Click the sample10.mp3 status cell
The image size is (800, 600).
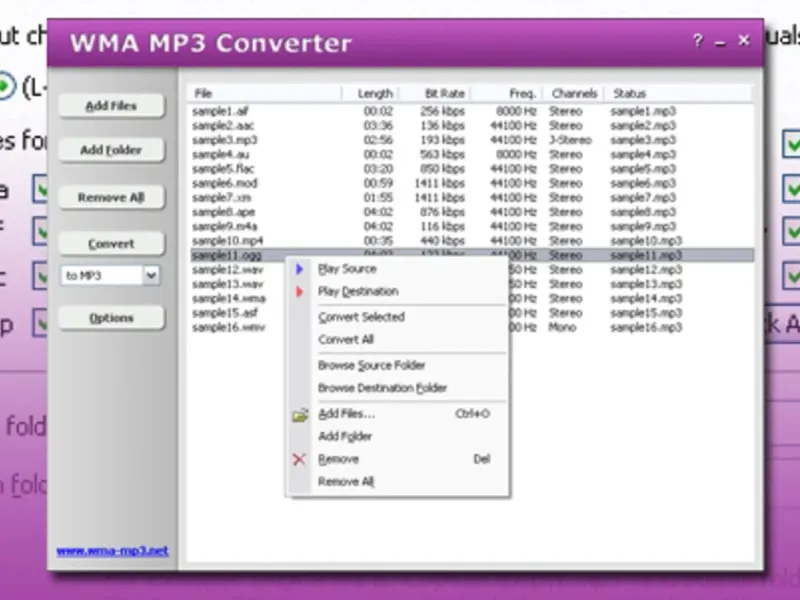(646, 241)
